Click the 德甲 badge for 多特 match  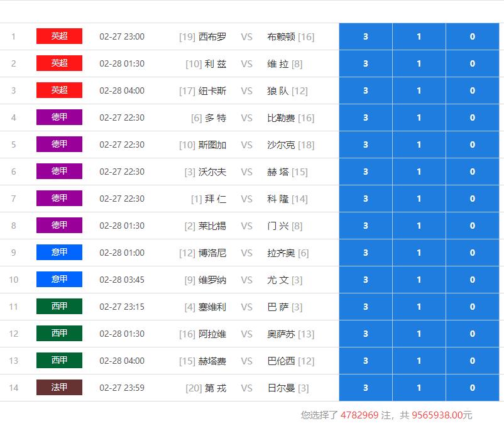(60, 117)
